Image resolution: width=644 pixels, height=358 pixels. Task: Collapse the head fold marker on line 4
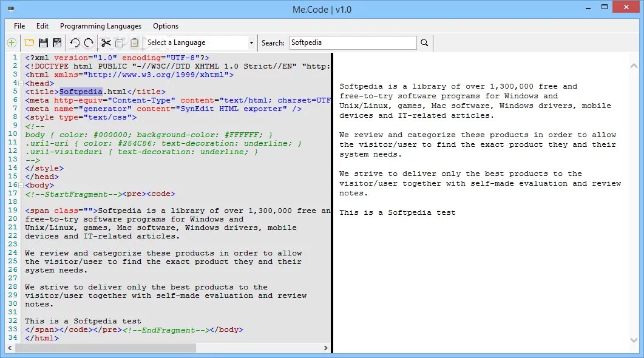point(21,83)
